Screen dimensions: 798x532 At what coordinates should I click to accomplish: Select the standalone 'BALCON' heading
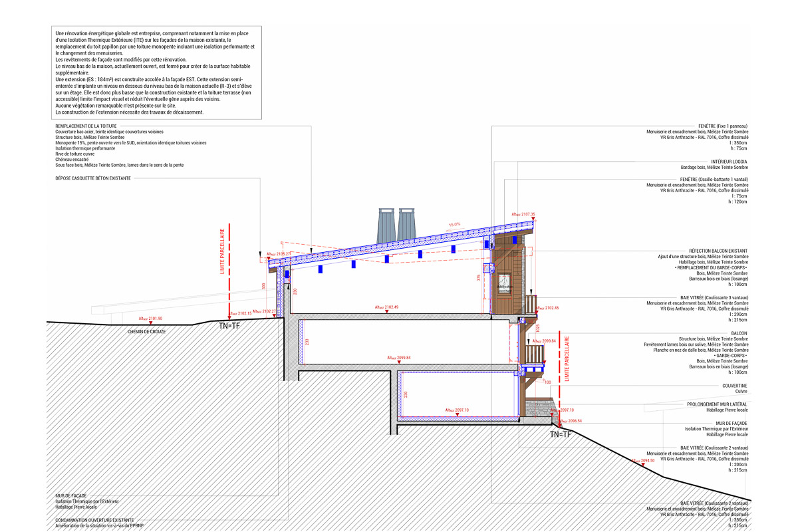(x=739, y=333)
